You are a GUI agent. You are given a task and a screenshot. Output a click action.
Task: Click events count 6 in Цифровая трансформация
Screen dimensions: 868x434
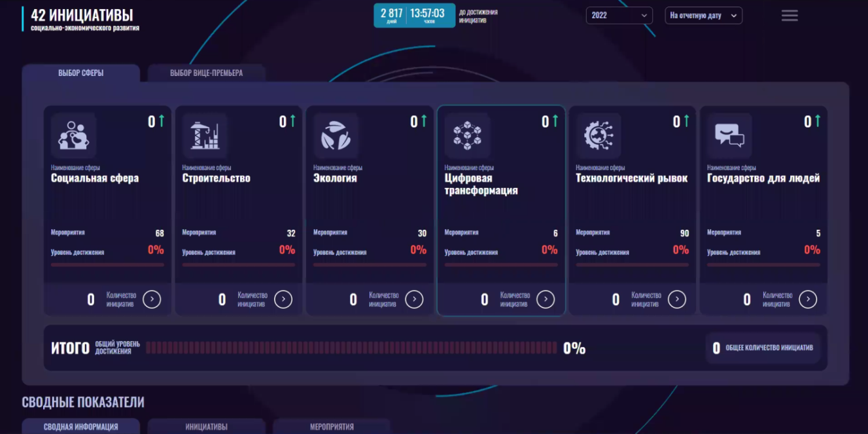point(555,233)
